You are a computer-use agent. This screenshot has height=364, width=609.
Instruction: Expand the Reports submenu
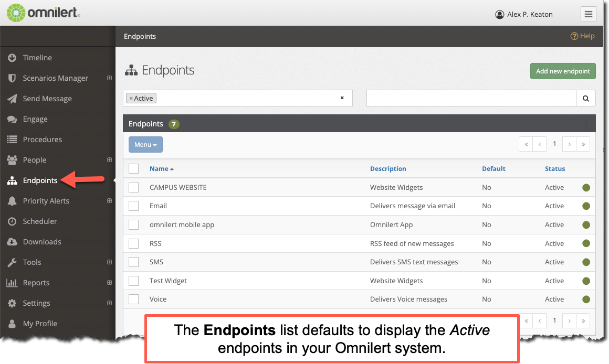point(110,283)
